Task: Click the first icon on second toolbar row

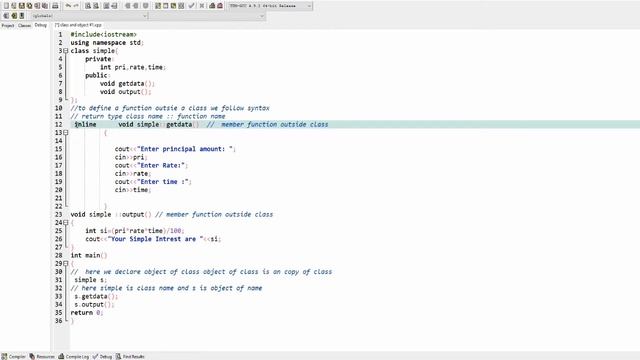Action: (x=6, y=16)
